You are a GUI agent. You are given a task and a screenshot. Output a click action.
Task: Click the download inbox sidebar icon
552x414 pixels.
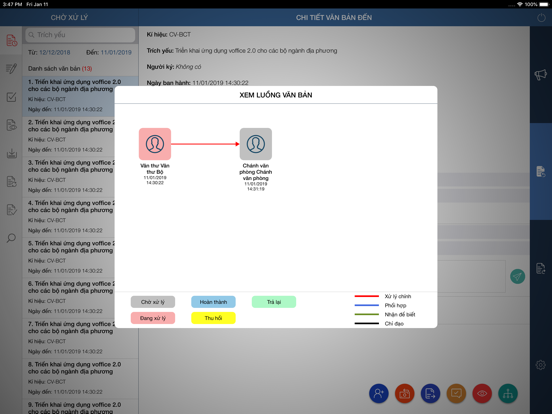pyautogui.click(x=11, y=153)
